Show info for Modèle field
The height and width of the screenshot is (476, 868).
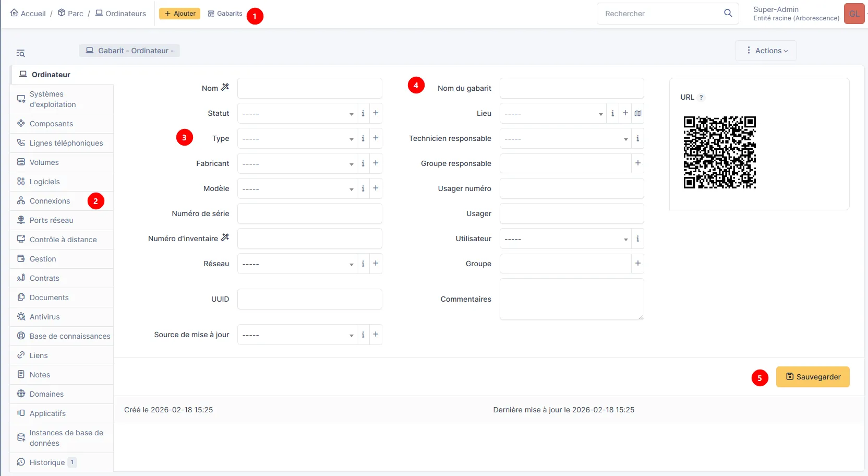[363, 188]
